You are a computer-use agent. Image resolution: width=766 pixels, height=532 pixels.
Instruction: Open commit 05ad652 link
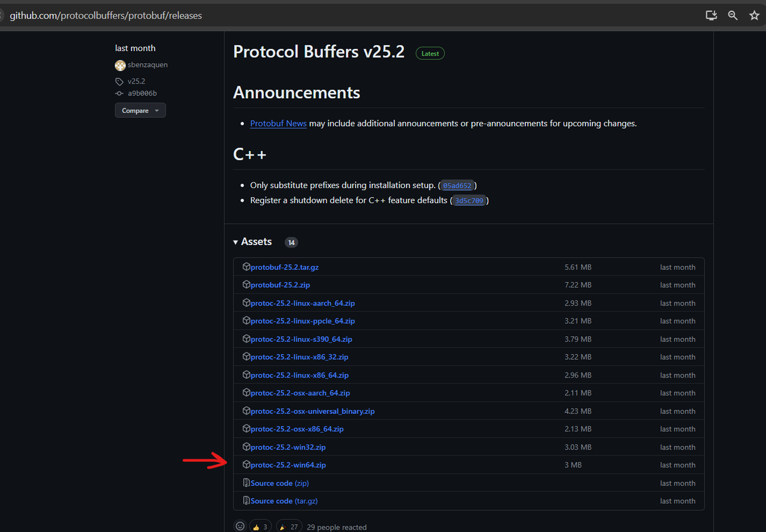457,186
